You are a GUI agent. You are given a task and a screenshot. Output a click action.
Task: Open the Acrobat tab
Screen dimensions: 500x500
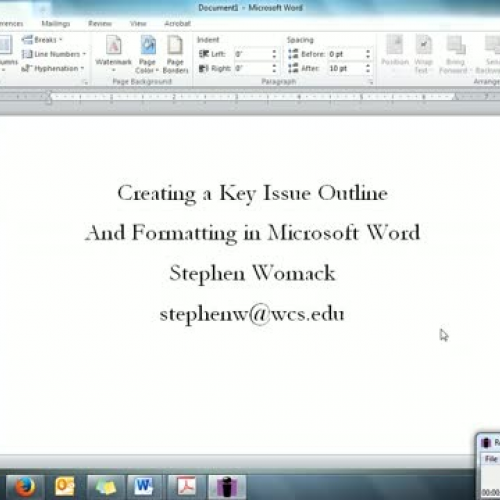[177, 23]
